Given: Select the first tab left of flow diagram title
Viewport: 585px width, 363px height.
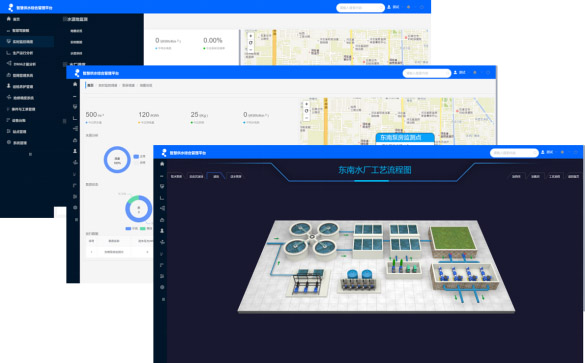Looking at the screenshot, I should (176, 176).
